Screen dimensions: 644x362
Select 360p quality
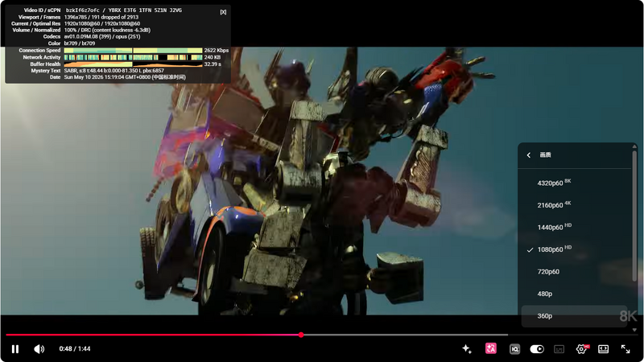tap(574, 316)
